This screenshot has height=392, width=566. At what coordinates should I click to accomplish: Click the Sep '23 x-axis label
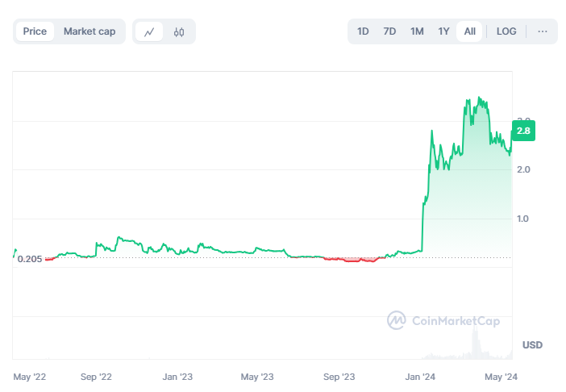point(339,377)
